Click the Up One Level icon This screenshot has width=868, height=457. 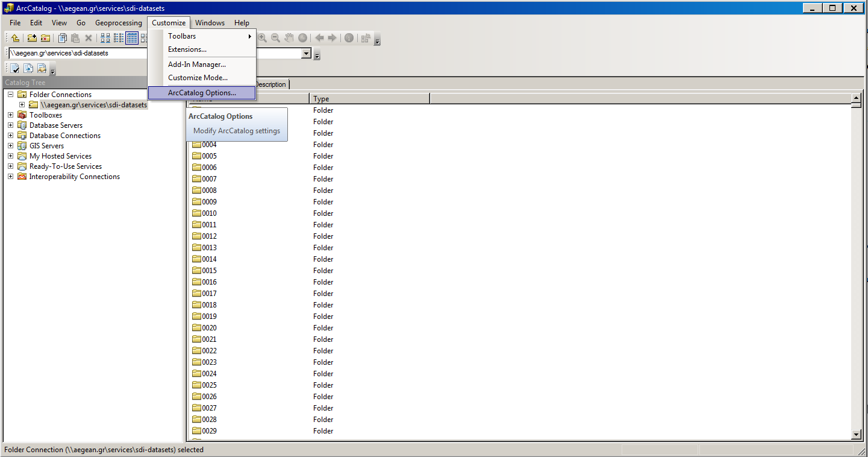coord(15,38)
